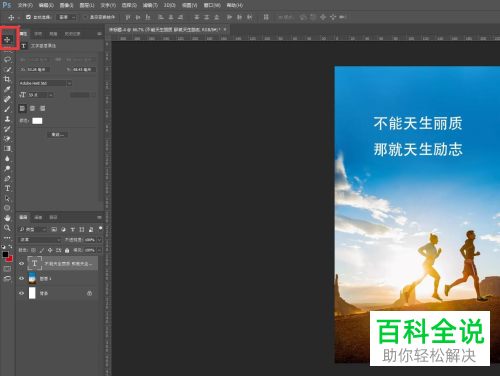Toggle the Auto-Select checkbox in options bar

coord(28,17)
